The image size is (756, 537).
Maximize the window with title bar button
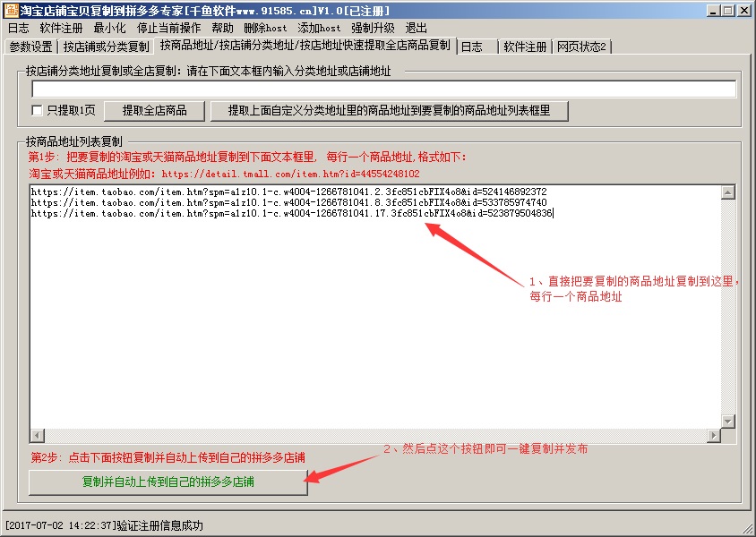(x=728, y=10)
